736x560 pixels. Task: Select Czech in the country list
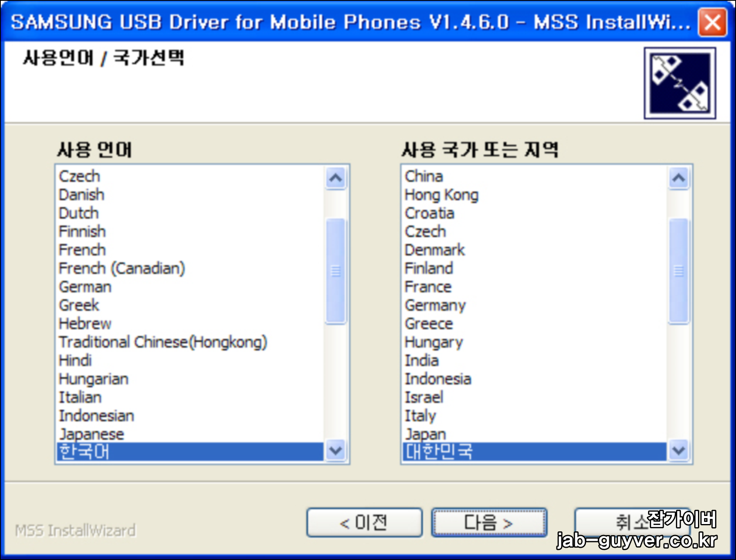coord(535,231)
